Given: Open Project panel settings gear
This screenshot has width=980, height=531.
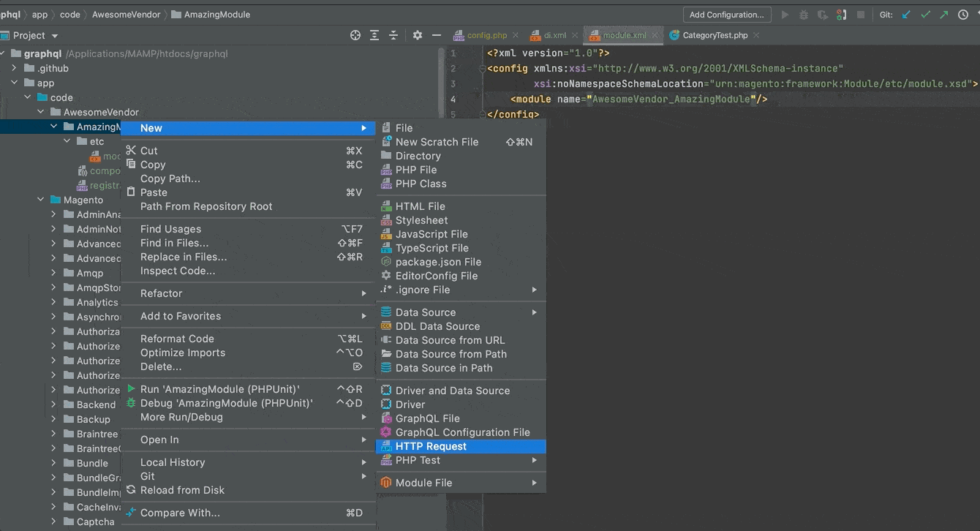Looking at the screenshot, I should point(418,35).
